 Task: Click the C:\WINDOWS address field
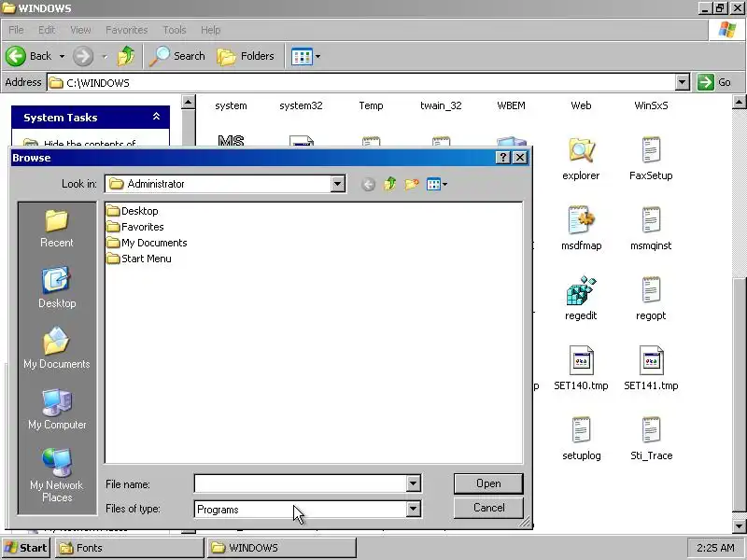(361, 82)
